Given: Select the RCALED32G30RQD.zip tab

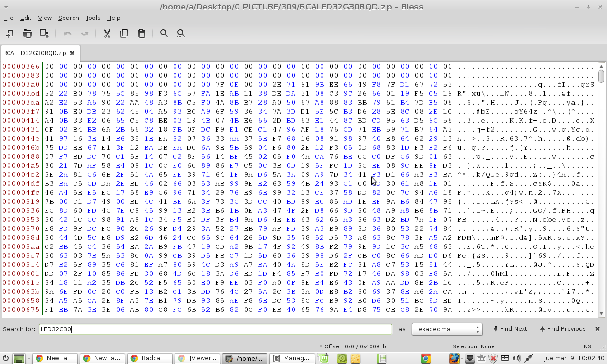Looking at the screenshot, I should [35, 53].
